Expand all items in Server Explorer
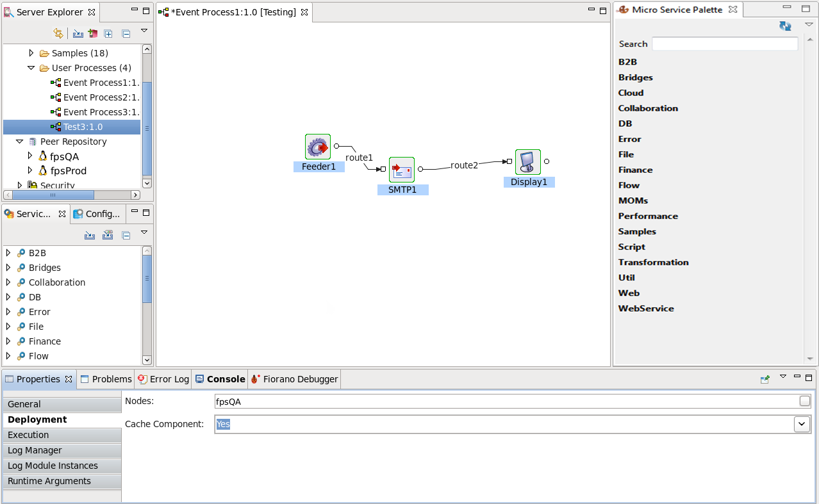Image resolution: width=819 pixels, height=504 pixels. click(108, 33)
